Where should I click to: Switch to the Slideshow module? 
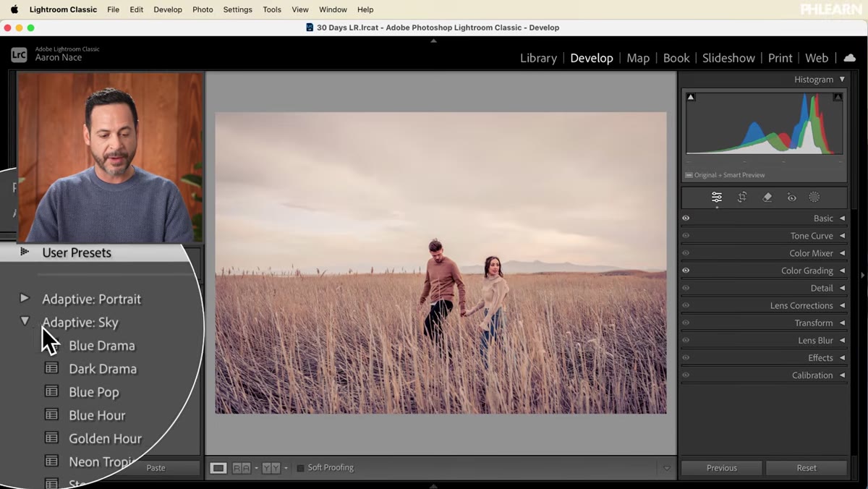[x=728, y=58]
